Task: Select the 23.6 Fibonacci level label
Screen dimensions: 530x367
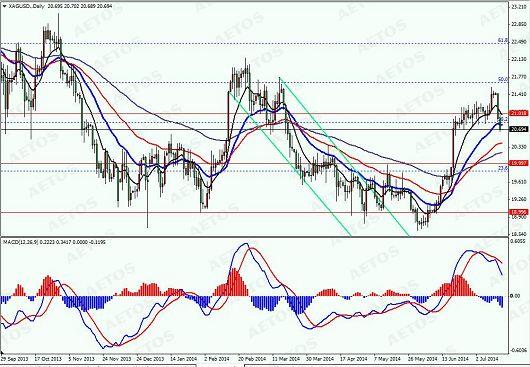Action: [503, 168]
